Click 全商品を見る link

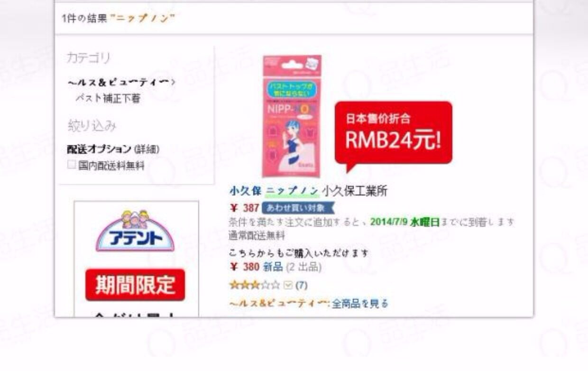click(x=360, y=303)
